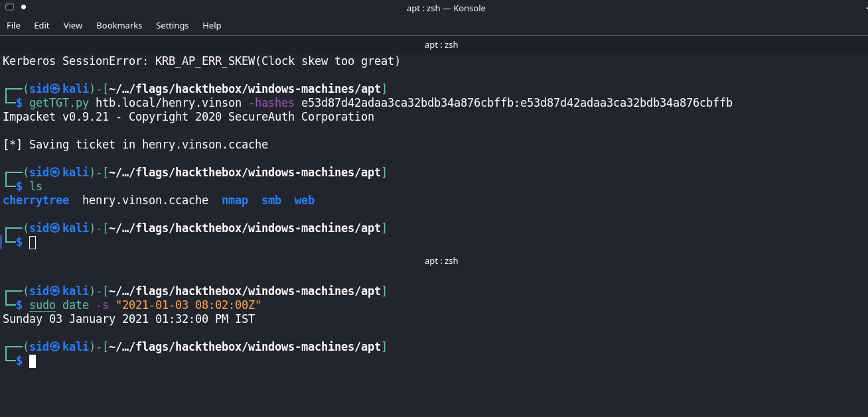The height and width of the screenshot is (417, 868).
Task: Focus the block cursor in the lower terminal pane
Action: pos(33,361)
